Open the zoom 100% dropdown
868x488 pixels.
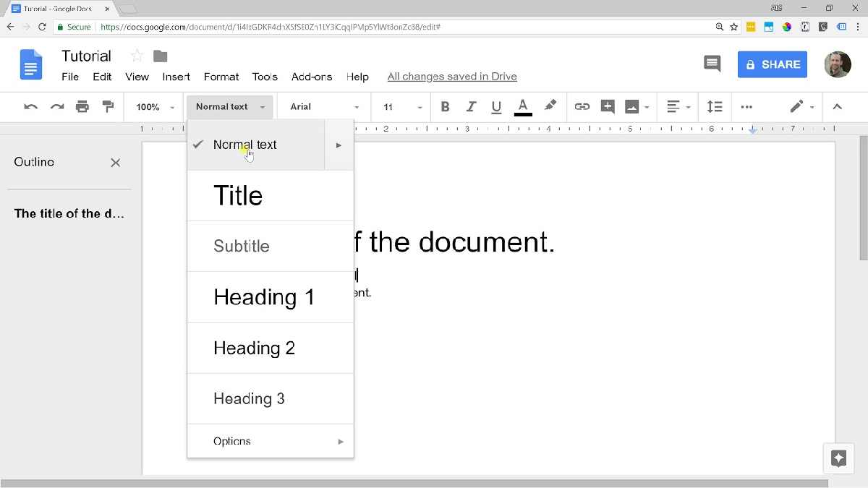(x=155, y=107)
